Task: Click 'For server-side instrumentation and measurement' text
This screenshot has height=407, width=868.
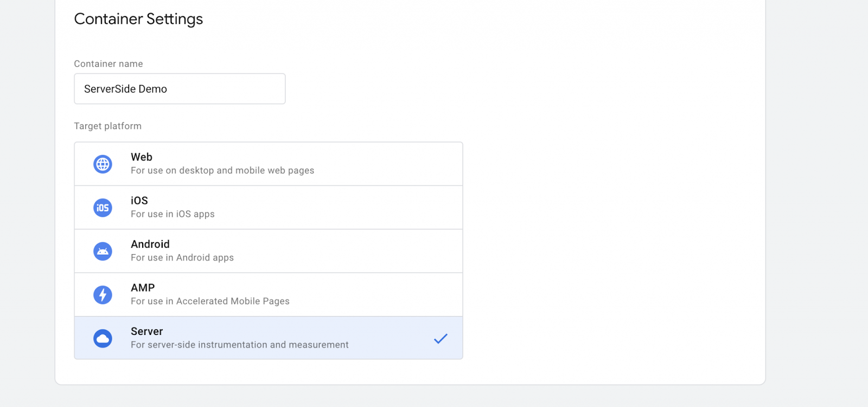Action: tap(240, 345)
